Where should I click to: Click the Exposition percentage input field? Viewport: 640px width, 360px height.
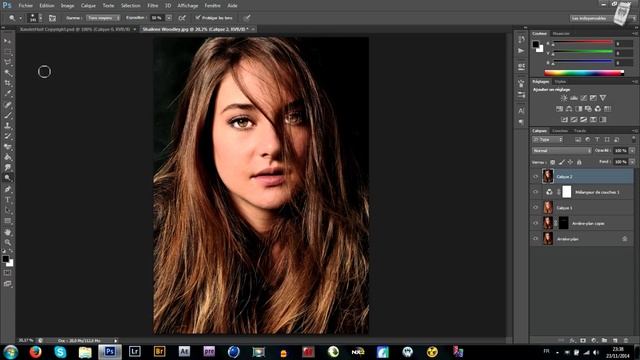tap(157, 18)
